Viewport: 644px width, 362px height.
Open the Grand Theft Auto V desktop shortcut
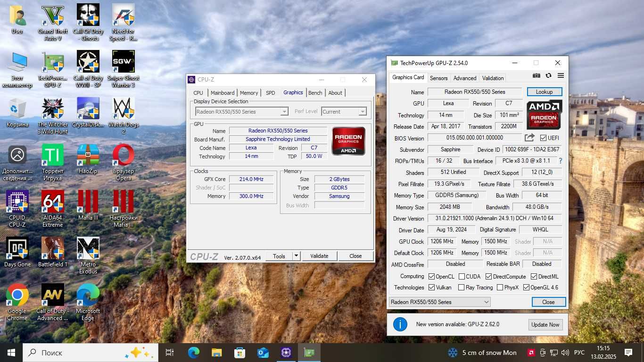[53, 23]
